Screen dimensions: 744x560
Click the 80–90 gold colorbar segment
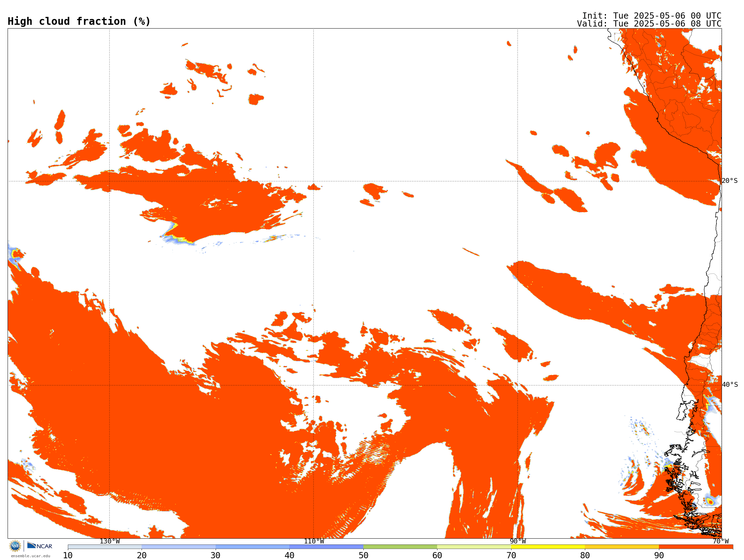pos(622,547)
